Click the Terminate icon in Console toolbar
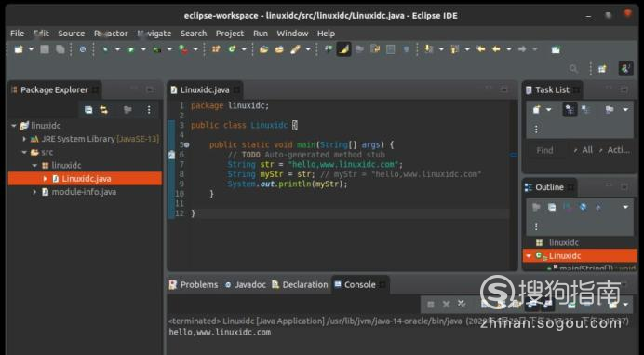Screen dimensions: 644x355 coord(431,305)
